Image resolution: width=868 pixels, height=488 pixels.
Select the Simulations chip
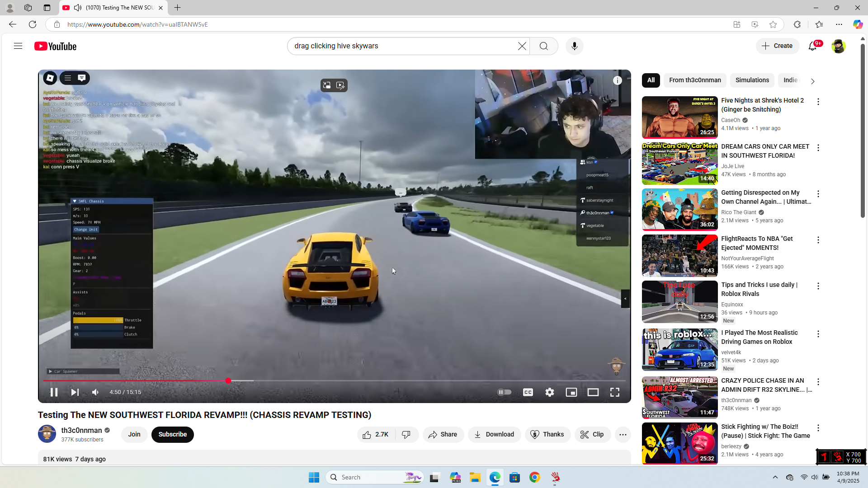click(x=752, y=80)
